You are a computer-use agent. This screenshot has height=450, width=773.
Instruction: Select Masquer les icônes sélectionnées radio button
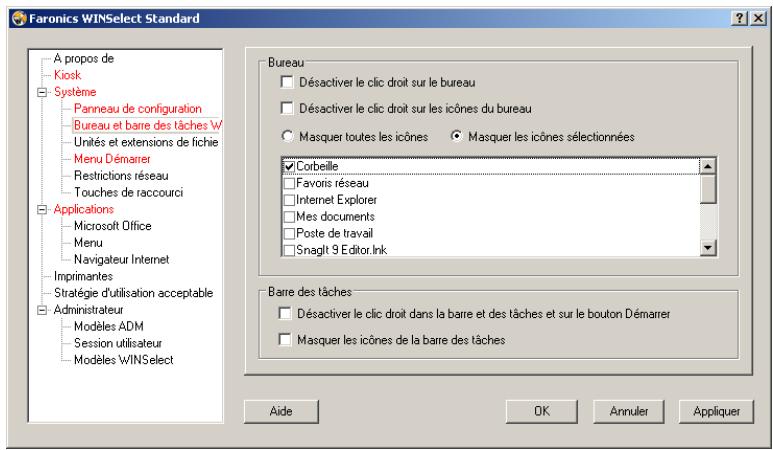point(457,136)
